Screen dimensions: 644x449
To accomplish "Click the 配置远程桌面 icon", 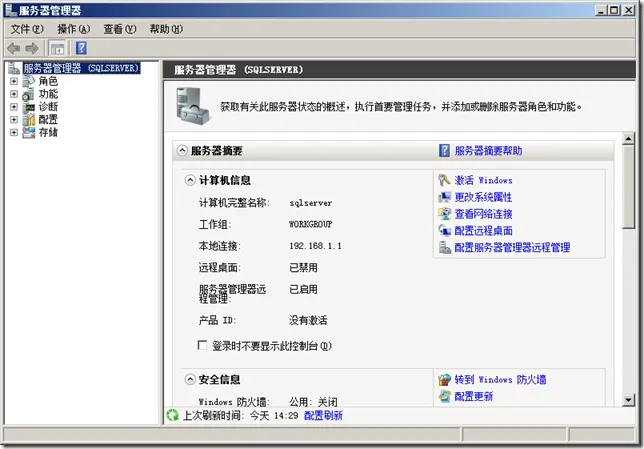I will pyautogui.click(x=444, y=230).
